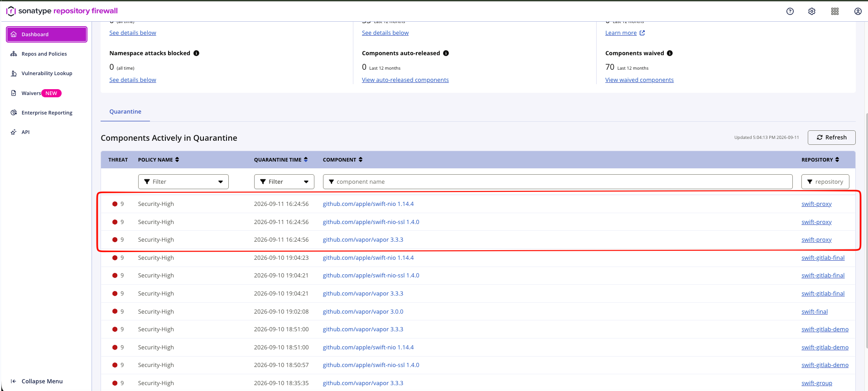Open swift-final repository link
The width and height of the screenshot is (868, 391).
coord(815,312)
